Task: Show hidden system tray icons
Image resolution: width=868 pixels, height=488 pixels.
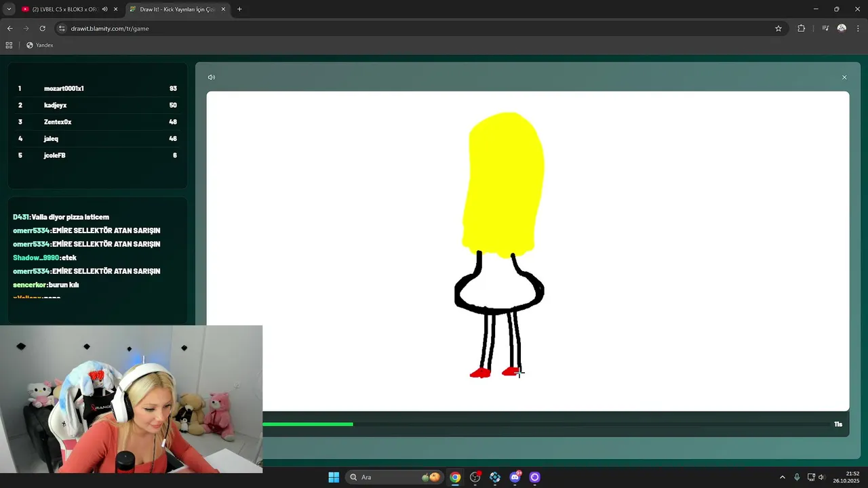Action: click(x=782, y=477)
